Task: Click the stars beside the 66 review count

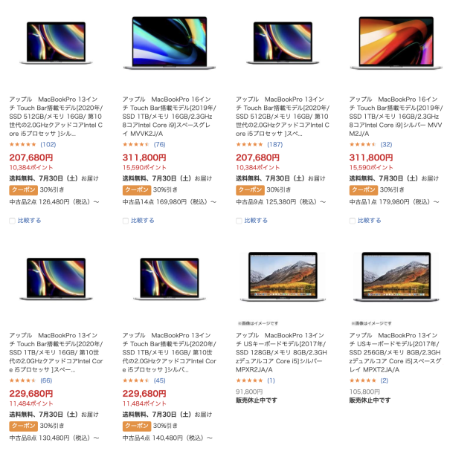Action: (x=22, y=380)
